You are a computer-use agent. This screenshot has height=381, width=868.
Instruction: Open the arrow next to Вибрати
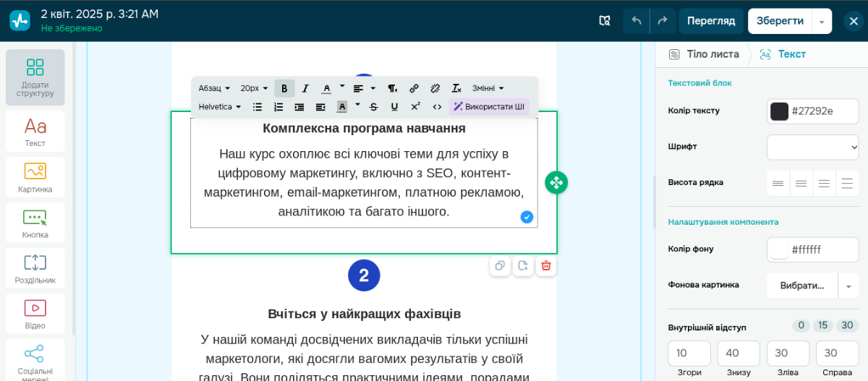(x=848, y=286)
